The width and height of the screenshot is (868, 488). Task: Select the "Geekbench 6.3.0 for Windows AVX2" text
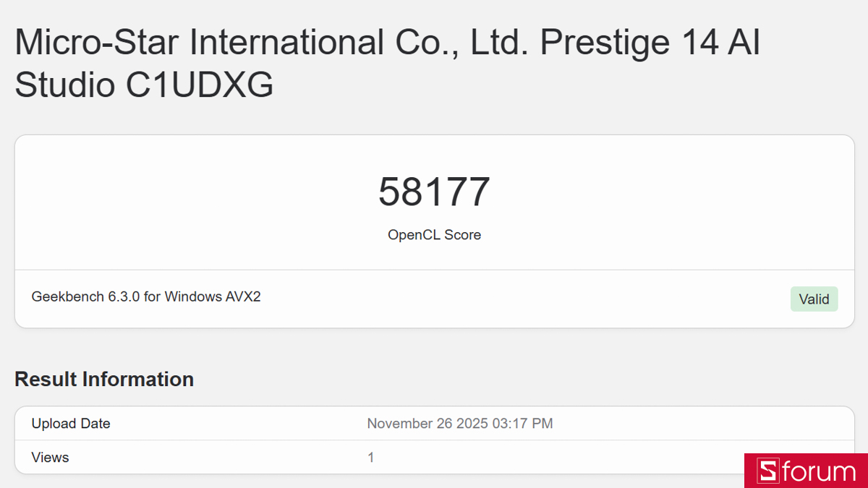(x=146, y=296)
